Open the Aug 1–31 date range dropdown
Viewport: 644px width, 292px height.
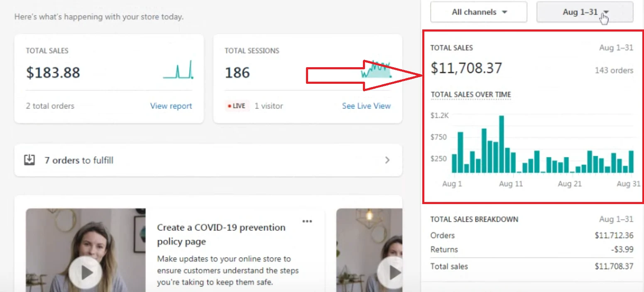(585, 12)
